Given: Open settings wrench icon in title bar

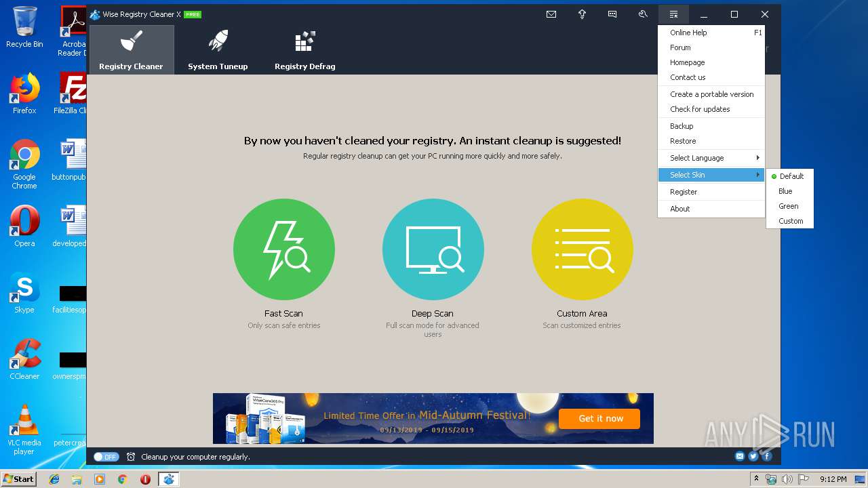Looking at the screenshot, I should 643,14.
